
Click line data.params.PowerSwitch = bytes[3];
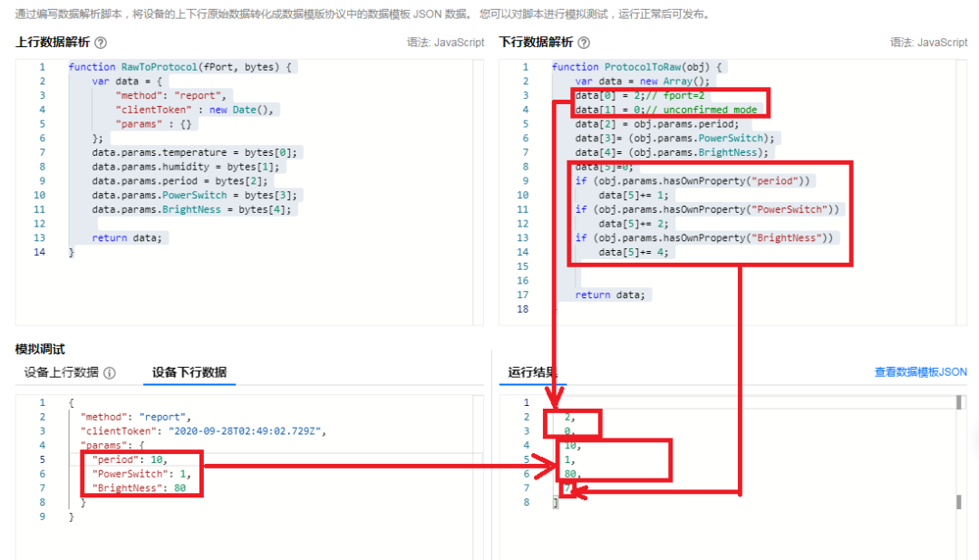pos(195,196)
